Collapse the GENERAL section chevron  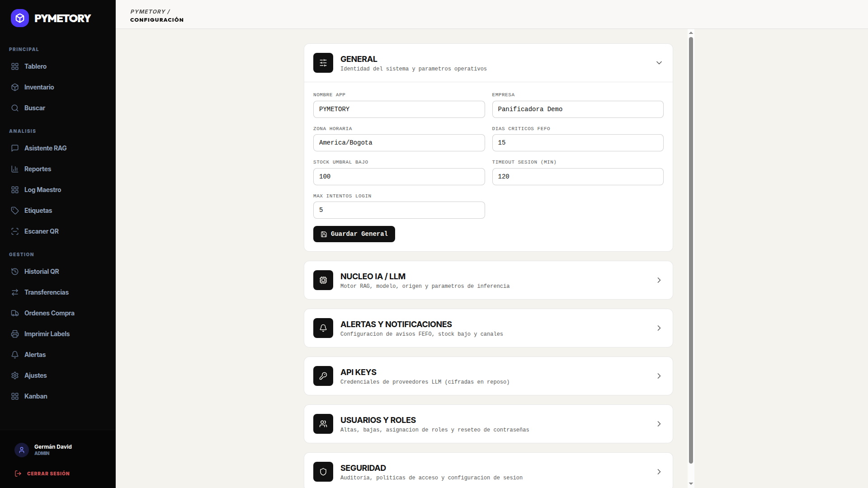pos(659,63)
